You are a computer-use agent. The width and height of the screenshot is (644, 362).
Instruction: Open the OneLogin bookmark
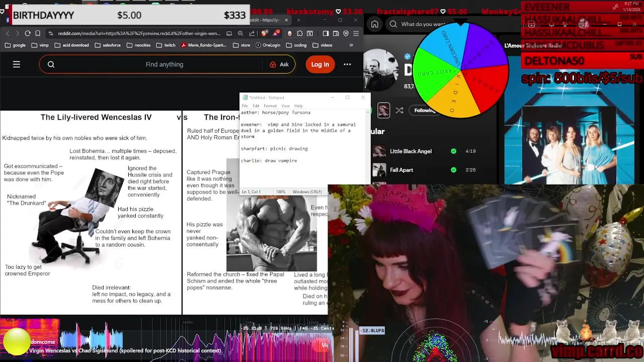267,45
